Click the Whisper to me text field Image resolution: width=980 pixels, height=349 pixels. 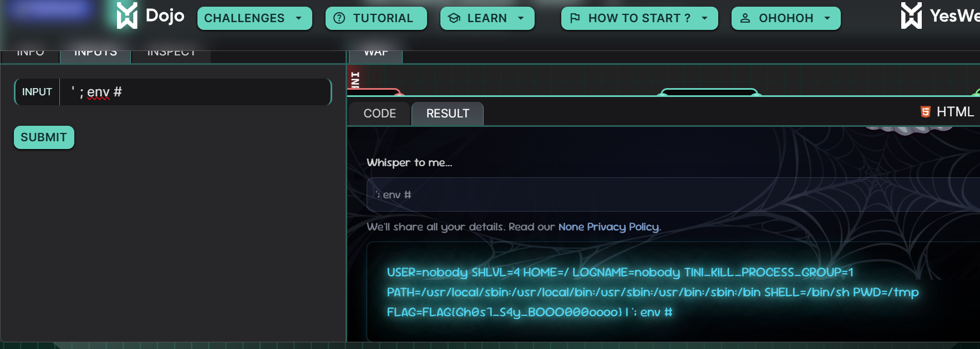pos(673,194)
